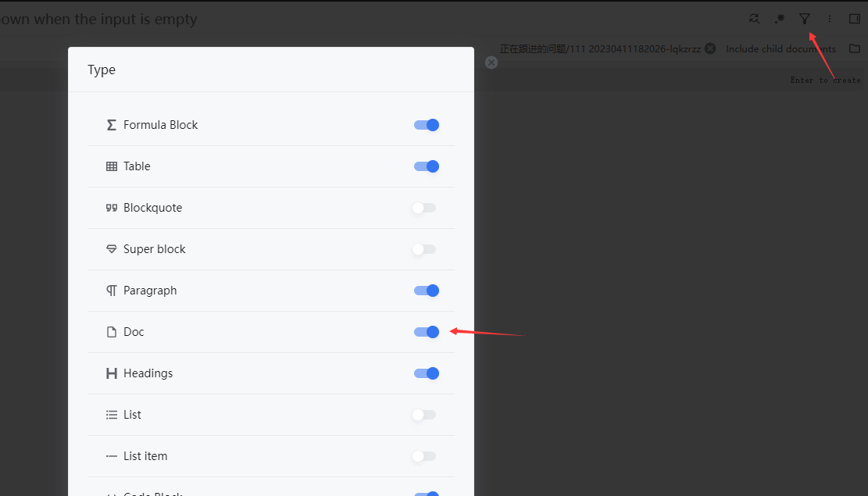Image resolution: width=868 pixels, height=496 pixels.
Task: Turn off the Doc toggle
Action: click(x=426, y=331)
